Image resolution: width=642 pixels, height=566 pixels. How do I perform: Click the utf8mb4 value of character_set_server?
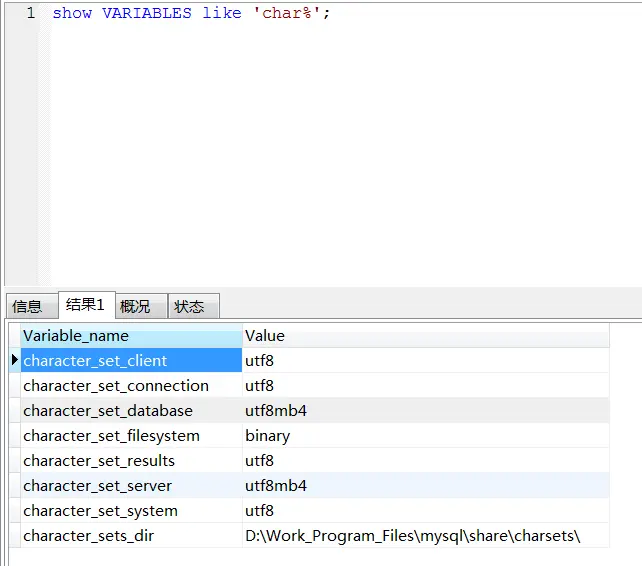tap(426, 485)
